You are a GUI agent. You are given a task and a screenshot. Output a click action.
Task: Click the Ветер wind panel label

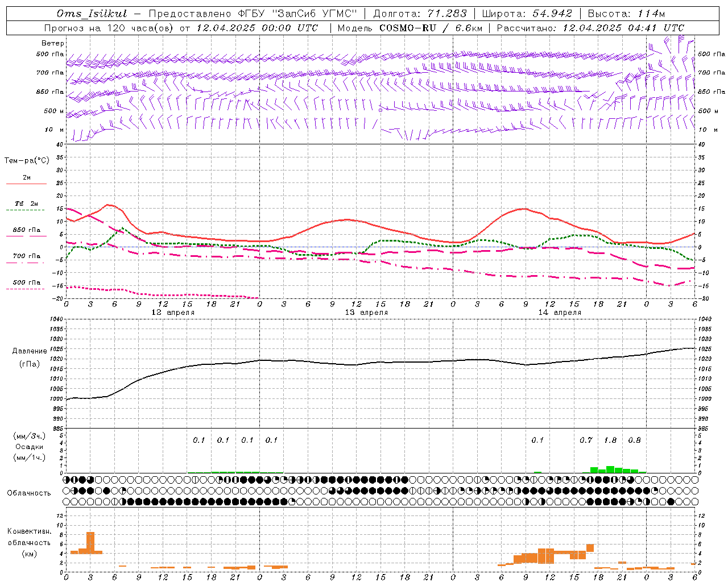[53, 43]
